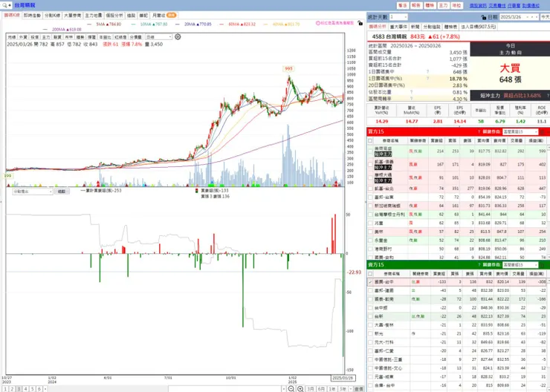Click the 交易屬性 link

tap(496, 6)
